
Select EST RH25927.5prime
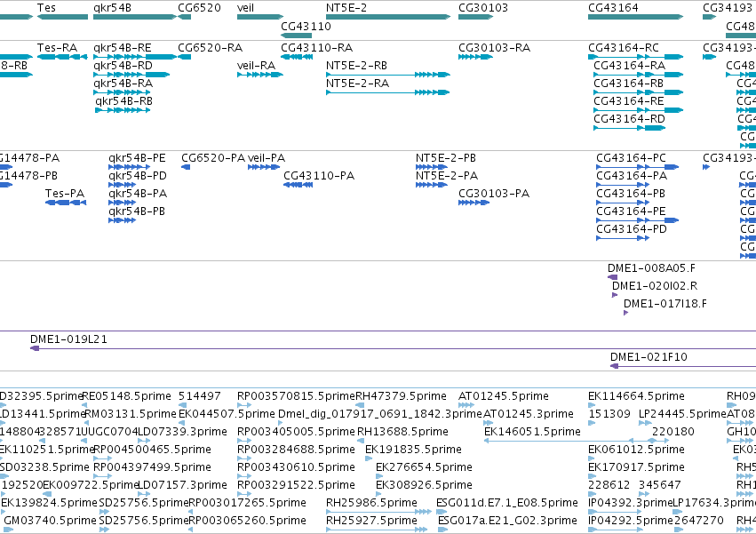(x=371, y=521)
